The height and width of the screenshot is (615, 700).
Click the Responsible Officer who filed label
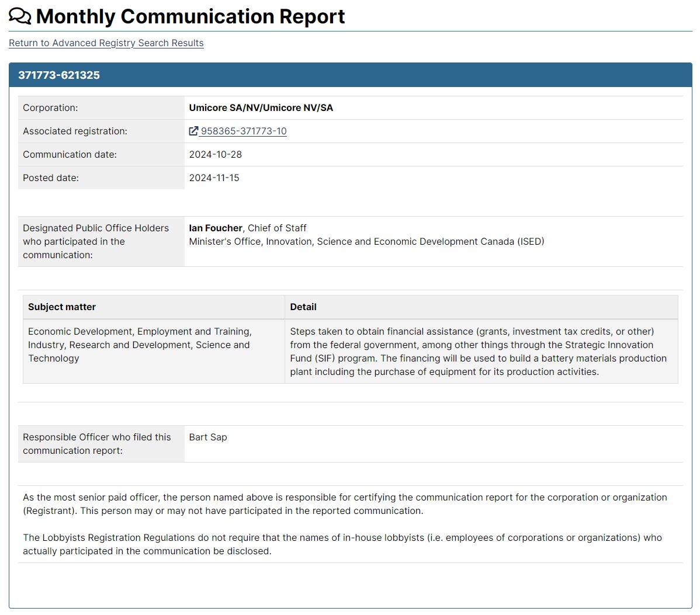click(97, 444)
